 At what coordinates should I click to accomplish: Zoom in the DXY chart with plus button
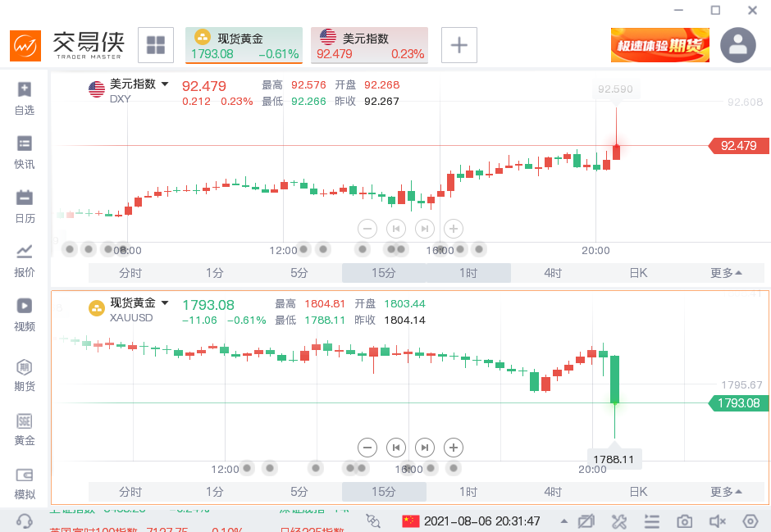click(x=454, y=229)
